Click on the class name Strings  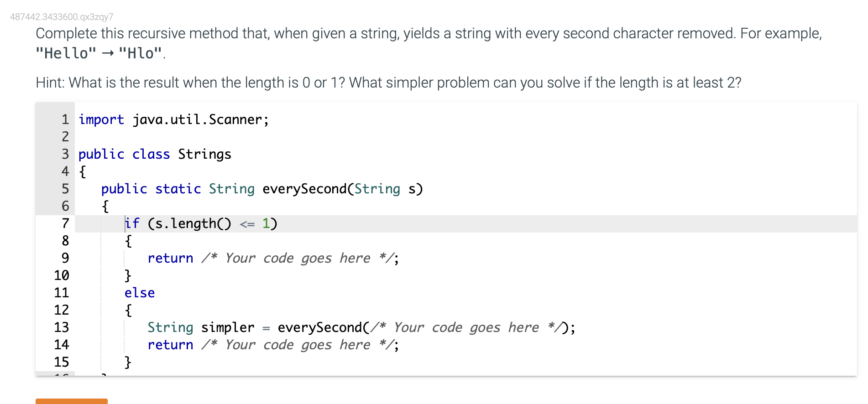(x=204, y=154)
